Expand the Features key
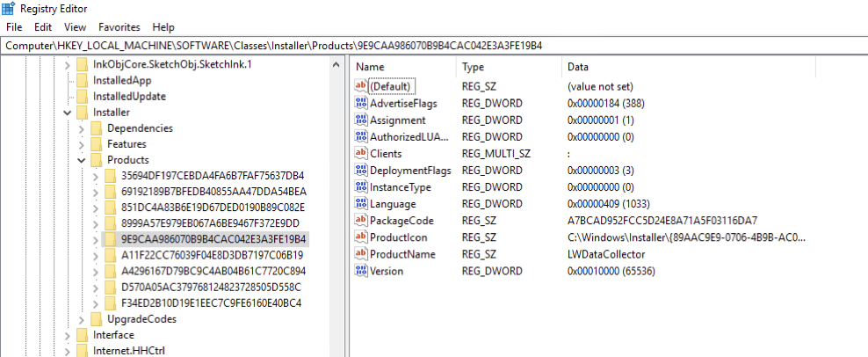 [82, 144]
